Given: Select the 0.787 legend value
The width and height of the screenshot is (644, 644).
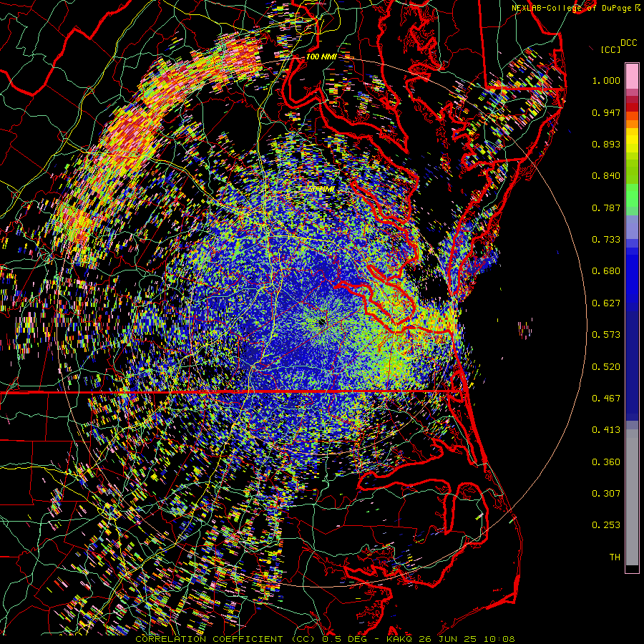Looking at the screenshot, I should pos(606,208).
